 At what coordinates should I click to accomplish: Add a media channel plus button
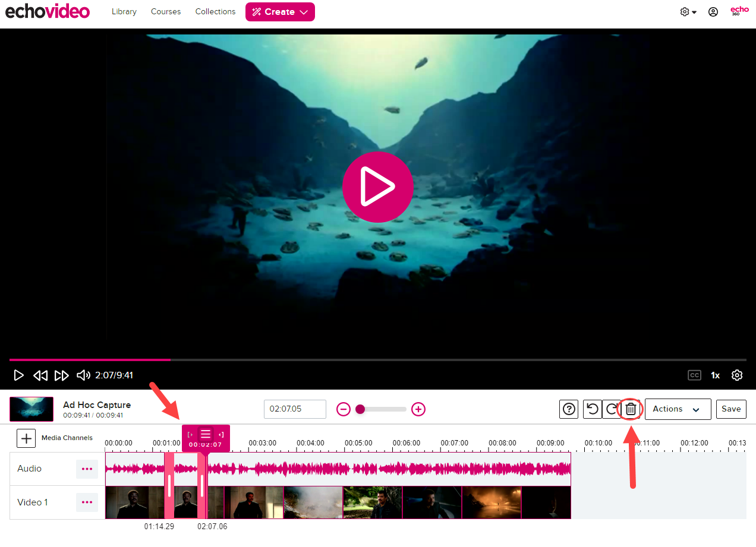(x=26, y=438)
